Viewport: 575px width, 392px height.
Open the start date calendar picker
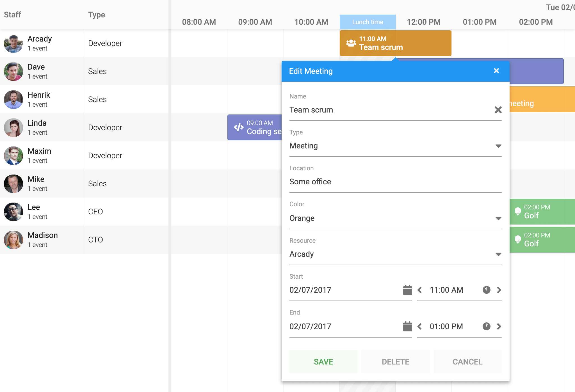[x=407, y=290]
